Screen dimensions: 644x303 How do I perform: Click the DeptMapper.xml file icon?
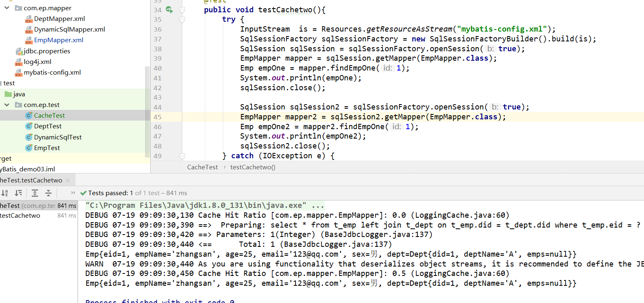[x=29, y=19]
